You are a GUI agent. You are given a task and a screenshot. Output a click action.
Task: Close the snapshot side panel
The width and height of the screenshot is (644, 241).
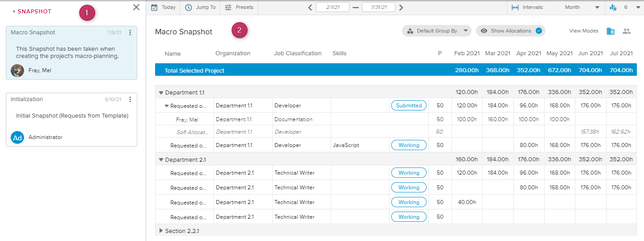[x=136, y=7]
